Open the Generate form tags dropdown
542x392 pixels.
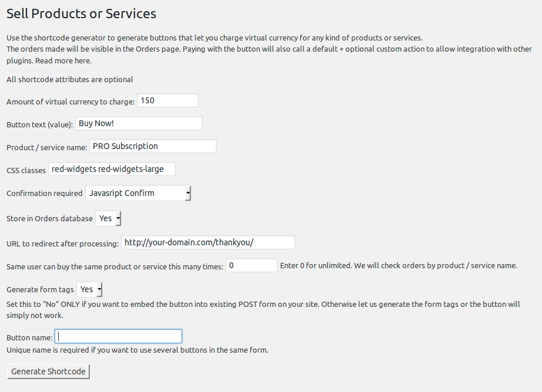coord(89,289)
